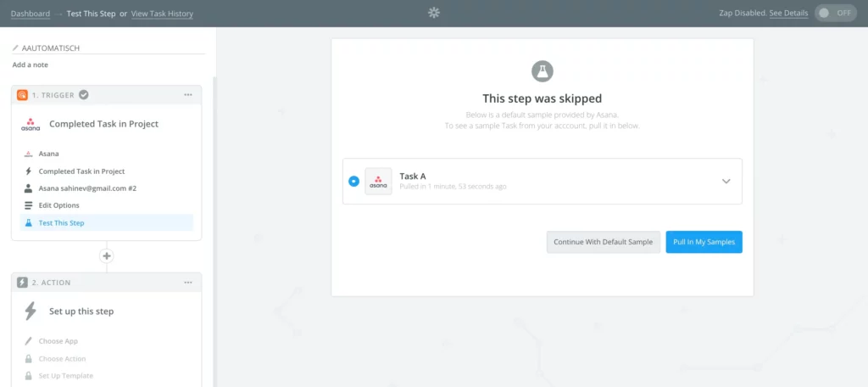
Task: Click lock icon beside Set Up Template
Action: coord(28,376)
